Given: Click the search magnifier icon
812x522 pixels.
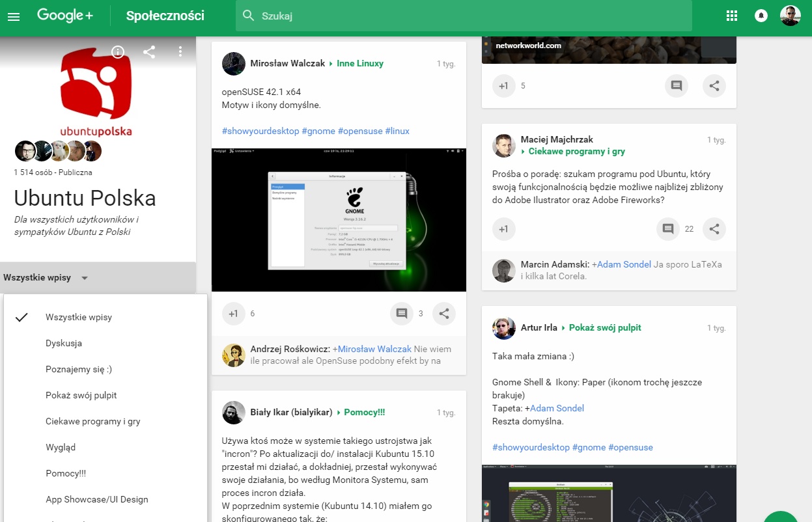Looking at the screenshot, I should coord(248,16).
